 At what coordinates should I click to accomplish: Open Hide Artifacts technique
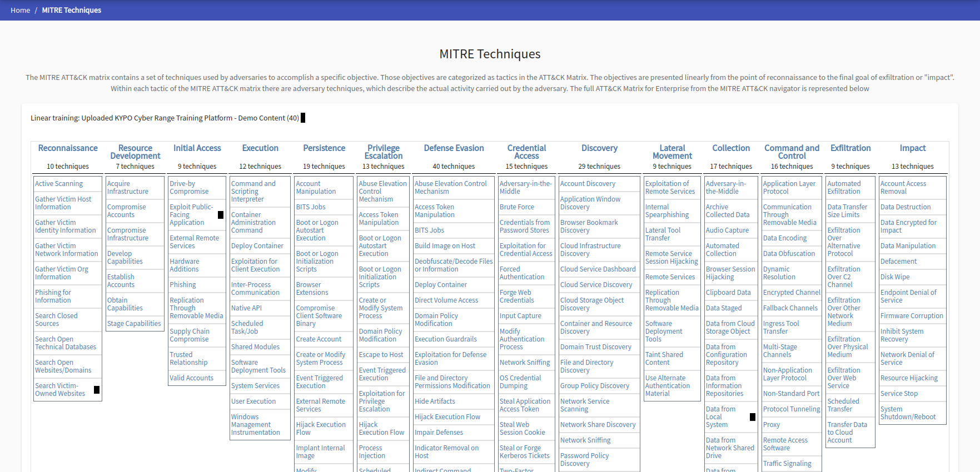click(x=435, y=401)
